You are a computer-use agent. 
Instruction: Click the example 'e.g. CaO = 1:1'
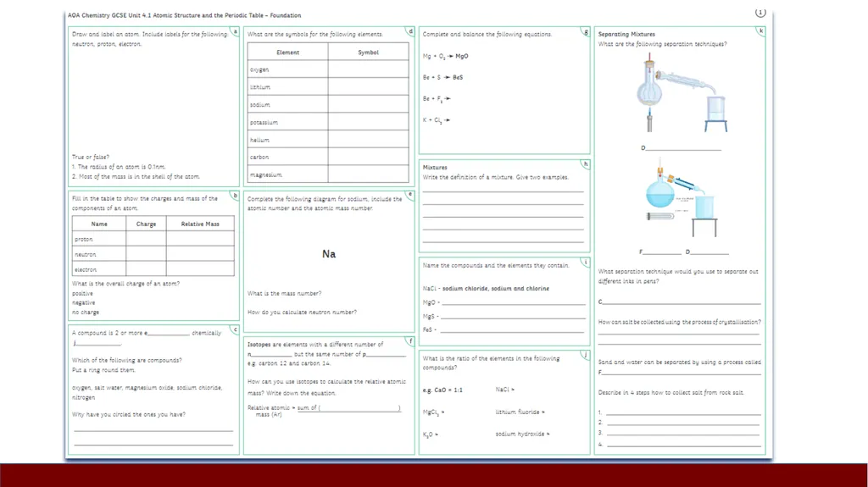442,390
